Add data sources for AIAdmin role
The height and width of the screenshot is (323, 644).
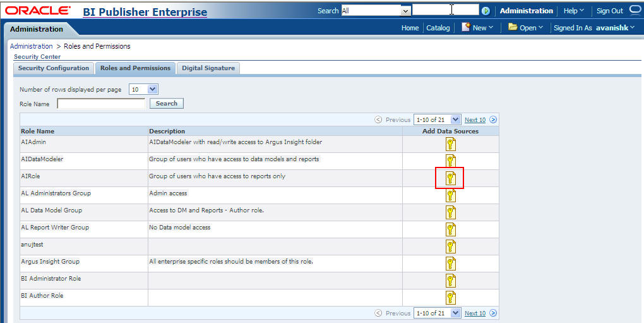(x=451, y=144)
